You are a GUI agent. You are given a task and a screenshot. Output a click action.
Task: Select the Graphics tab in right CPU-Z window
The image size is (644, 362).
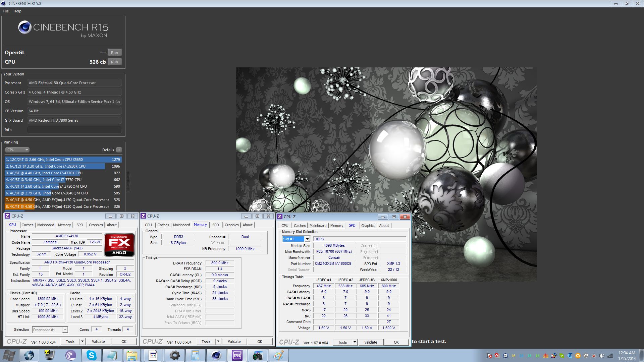368,226
